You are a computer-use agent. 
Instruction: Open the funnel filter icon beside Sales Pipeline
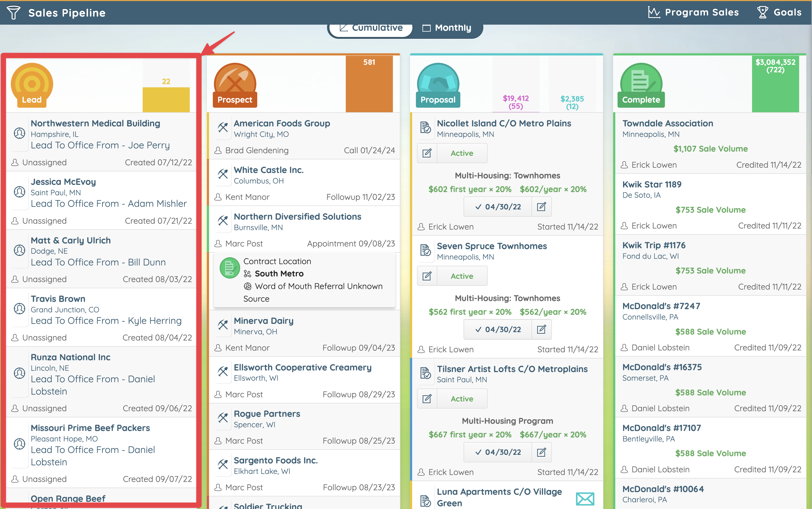click(x=14, y=13)
